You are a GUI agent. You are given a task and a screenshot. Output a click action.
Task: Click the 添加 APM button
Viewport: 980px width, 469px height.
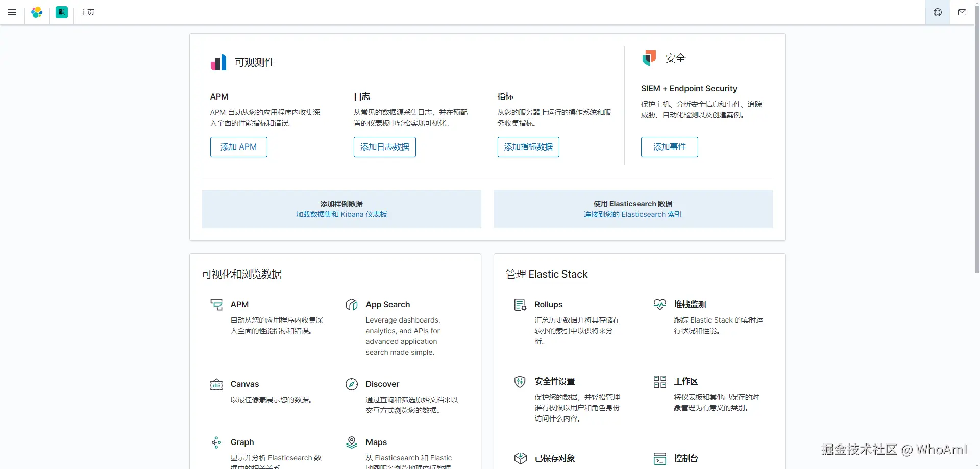[x=239, y=147]
